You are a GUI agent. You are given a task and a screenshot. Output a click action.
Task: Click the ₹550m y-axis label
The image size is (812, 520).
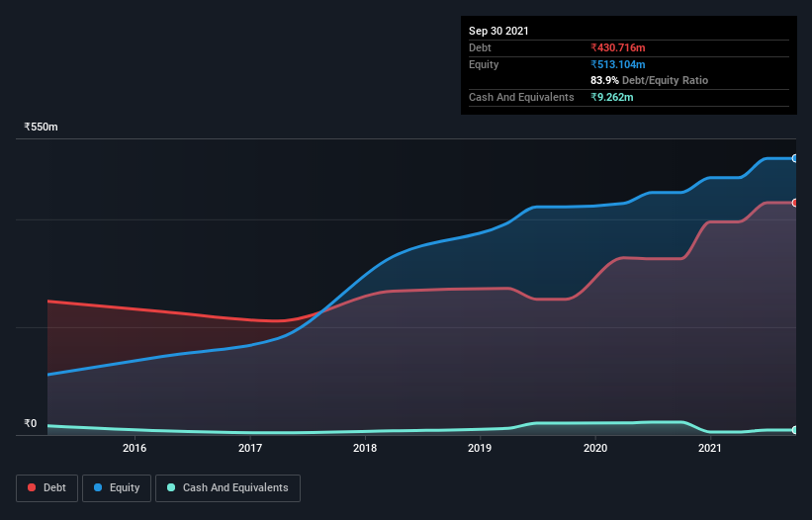pyautogui.click(x=41, y=127)
